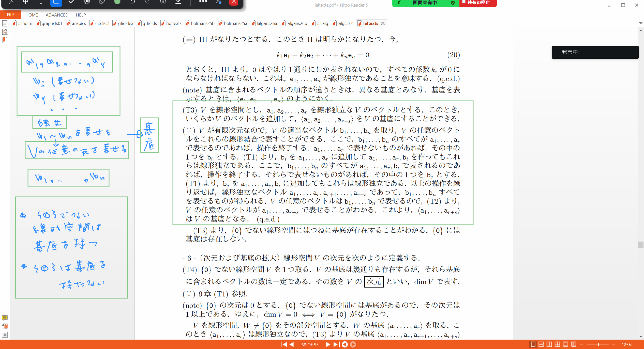Select the move/pan annotation tool

click(x=25, y=2)
